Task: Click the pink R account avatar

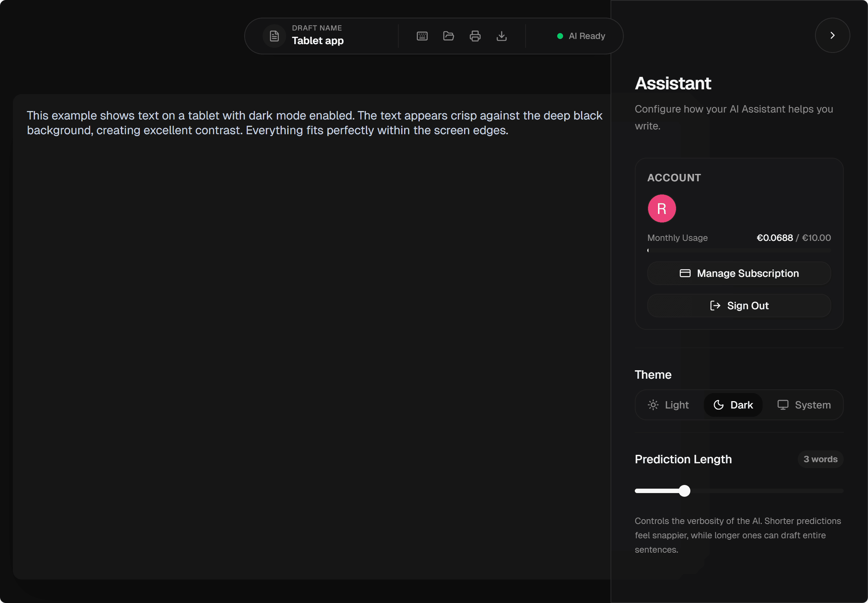Action: [661, 208]
